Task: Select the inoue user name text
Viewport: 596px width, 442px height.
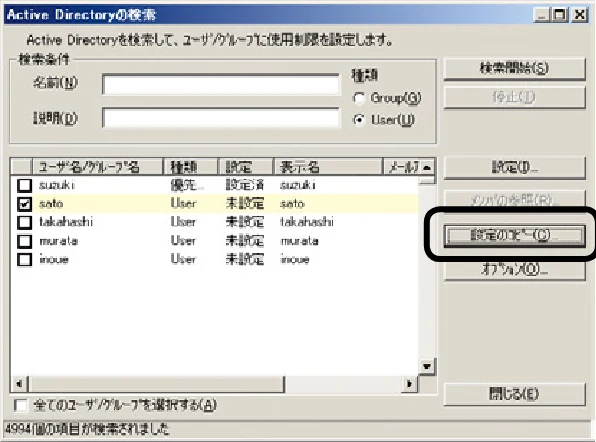Action: click(x=54, y=260)
